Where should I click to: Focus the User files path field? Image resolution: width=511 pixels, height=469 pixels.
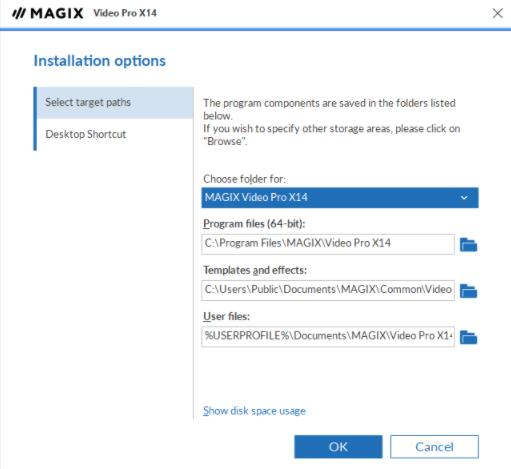pyautogui.click(x=328, y=336)
